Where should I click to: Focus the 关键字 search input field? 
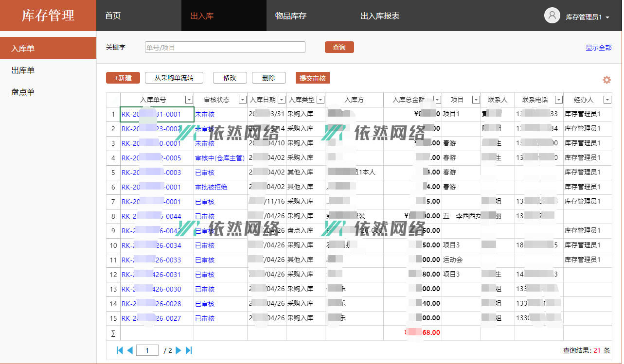click(x=225, y=47)
